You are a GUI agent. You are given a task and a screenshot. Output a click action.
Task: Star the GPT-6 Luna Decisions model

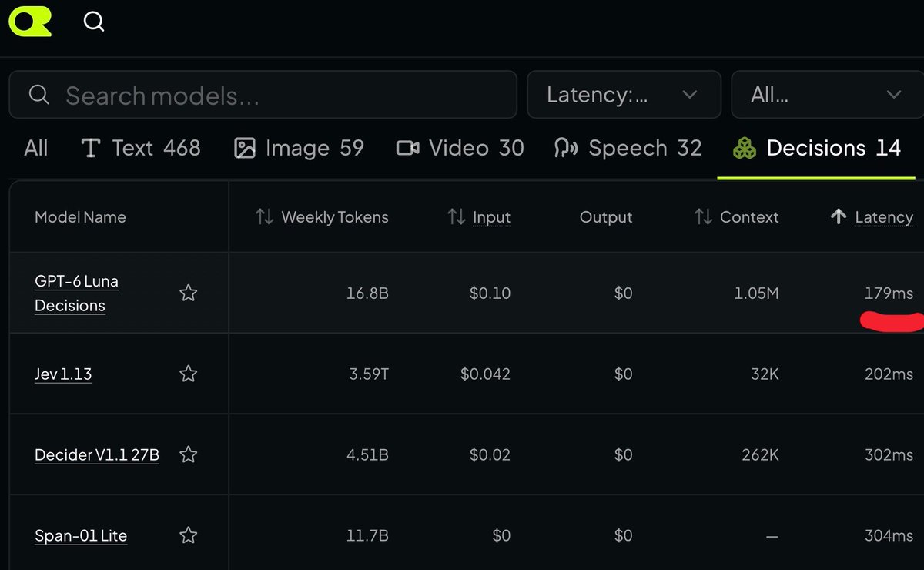point(188,293)
